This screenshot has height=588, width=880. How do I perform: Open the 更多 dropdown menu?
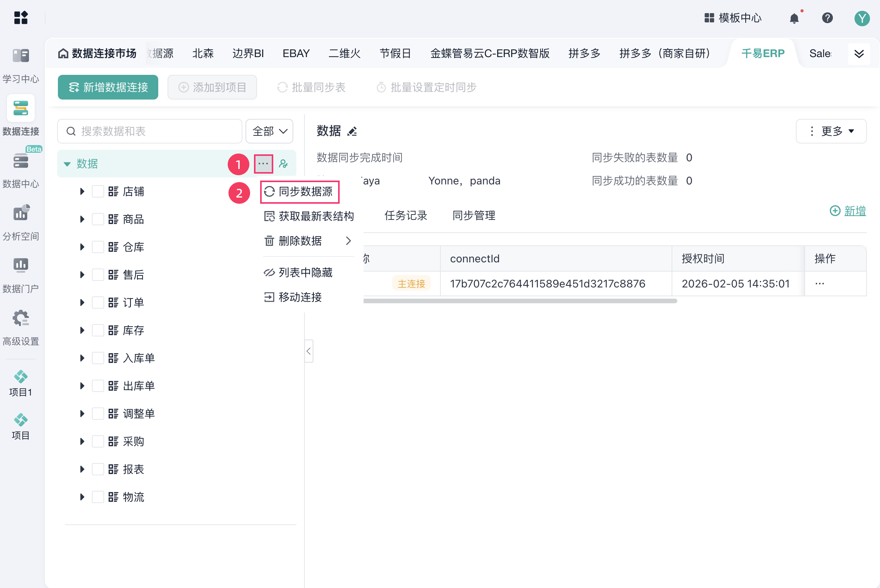[x=831, y=131]
